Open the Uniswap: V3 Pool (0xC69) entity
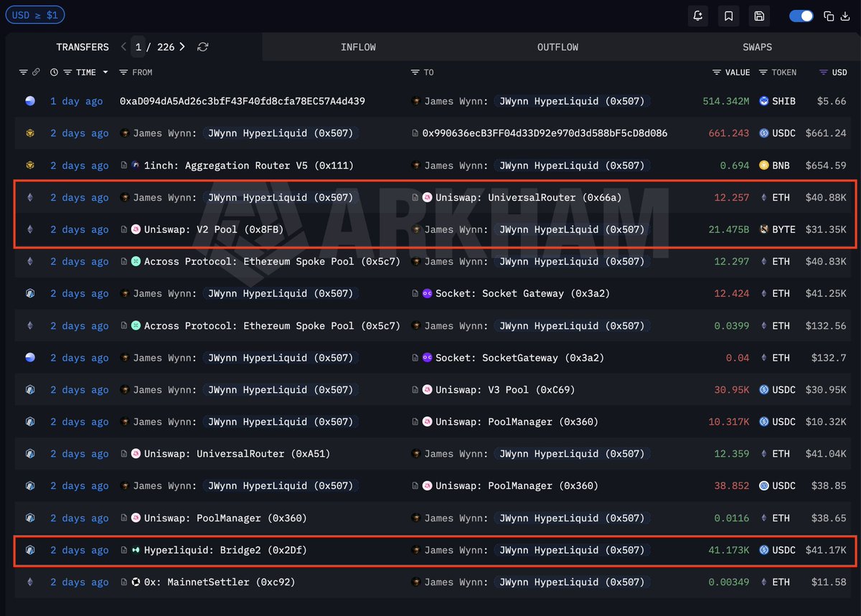The height and width of the screenshot is (616, 861). click(505, 390)
